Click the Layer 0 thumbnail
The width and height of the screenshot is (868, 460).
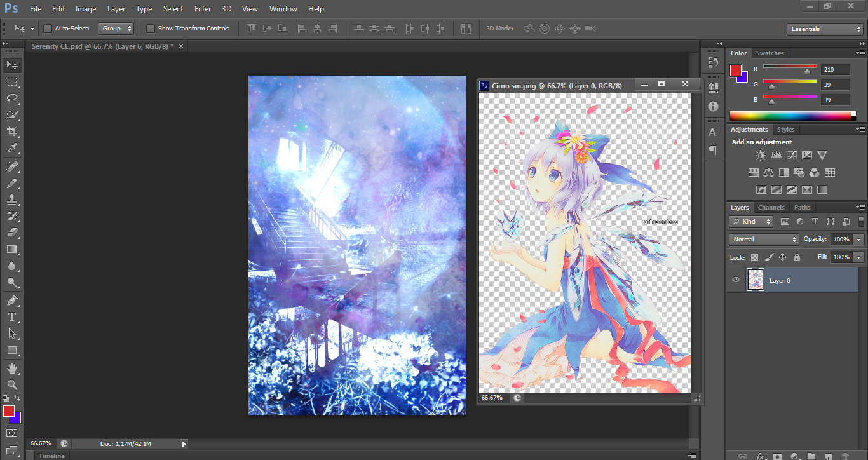(x=755, y=280)
